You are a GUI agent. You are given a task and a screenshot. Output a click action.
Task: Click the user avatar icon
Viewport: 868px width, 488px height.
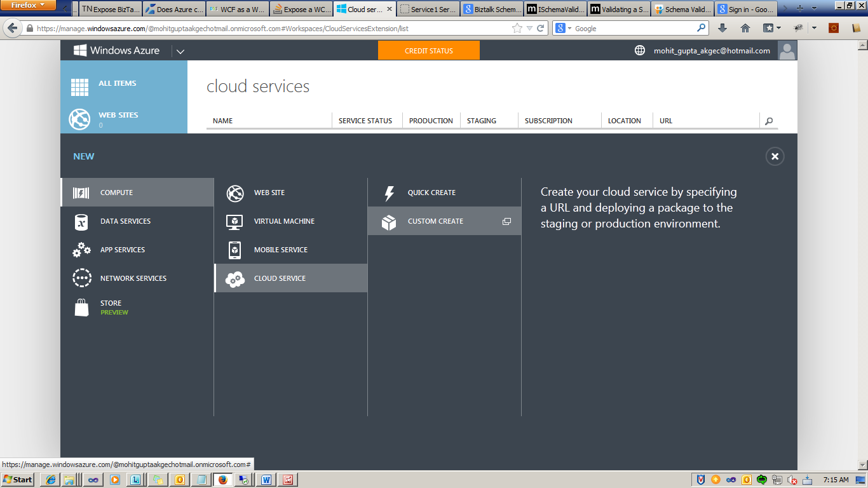click(x=787, y=51)
